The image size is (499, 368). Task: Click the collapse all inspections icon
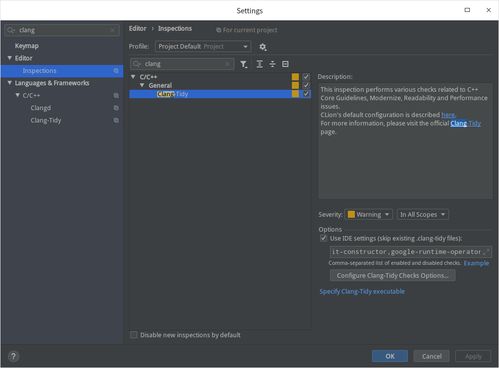coord(272,64)
